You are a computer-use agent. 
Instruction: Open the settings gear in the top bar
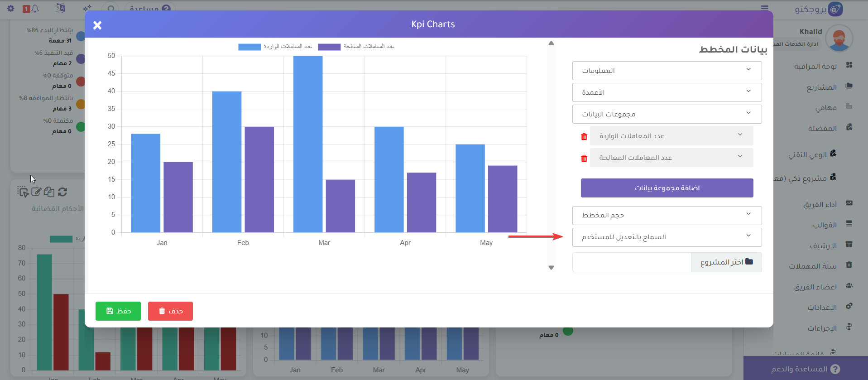point(11,9)
